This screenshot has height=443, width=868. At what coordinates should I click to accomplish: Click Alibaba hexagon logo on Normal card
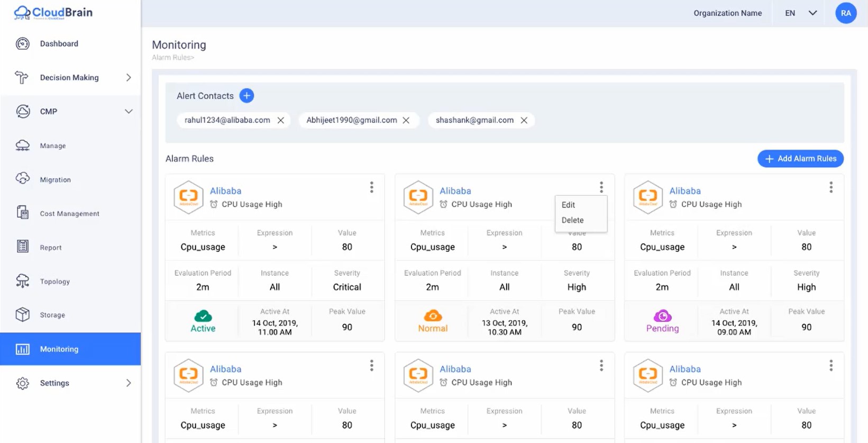[418, 197]
